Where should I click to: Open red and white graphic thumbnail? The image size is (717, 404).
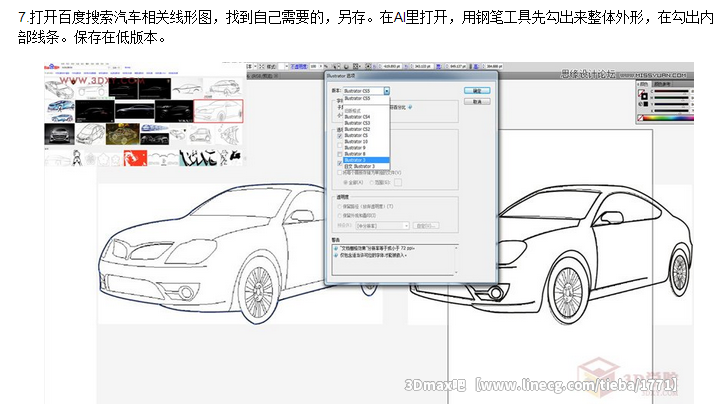click(x=135, y=158)
